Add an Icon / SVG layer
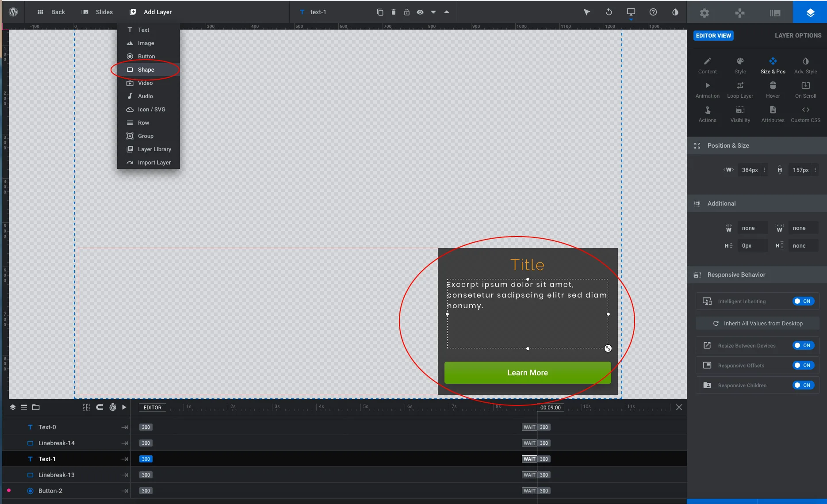Screen dimensions: 827x504 (x=149, y=109)
